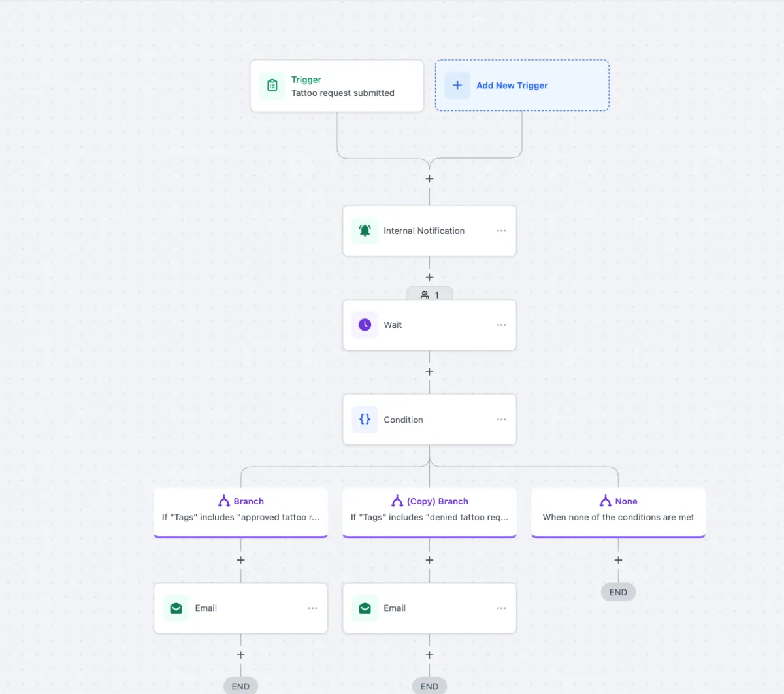Open the Wait step
The height and width of the screenshot is (694, 784).
(429, 325)
